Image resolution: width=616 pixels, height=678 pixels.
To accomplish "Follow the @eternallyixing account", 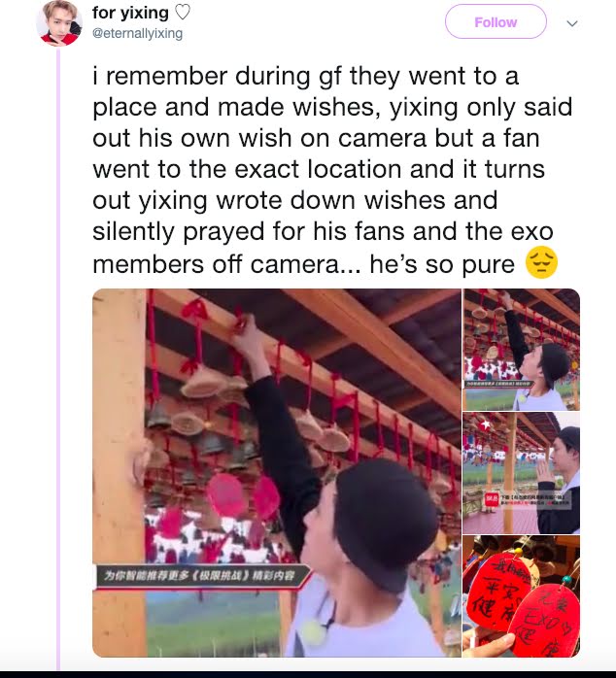I will 496,21.
